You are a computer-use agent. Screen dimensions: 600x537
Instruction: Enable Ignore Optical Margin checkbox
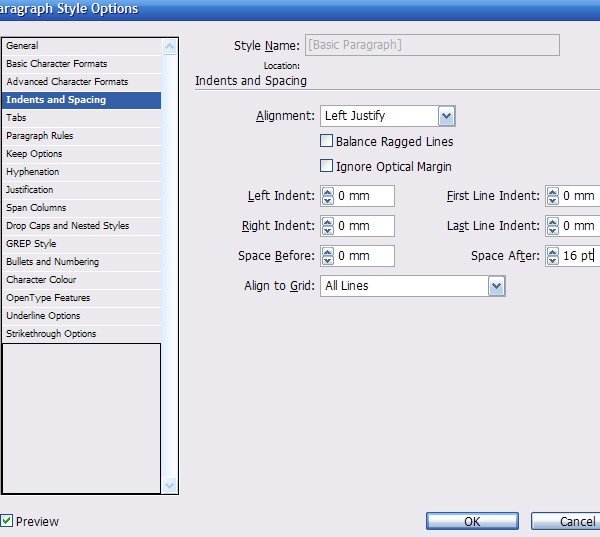326,166
